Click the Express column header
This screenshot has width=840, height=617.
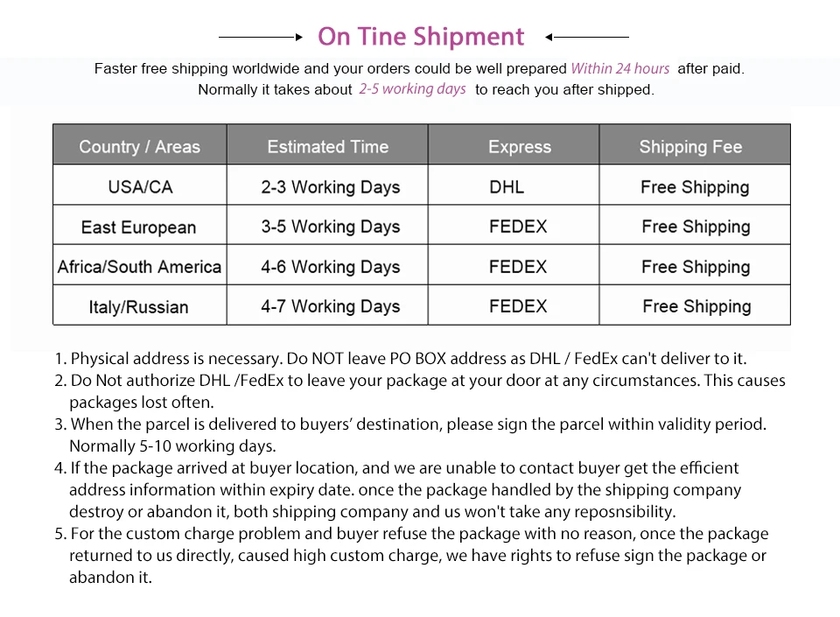pyautogui.click(x=514, y=144)
